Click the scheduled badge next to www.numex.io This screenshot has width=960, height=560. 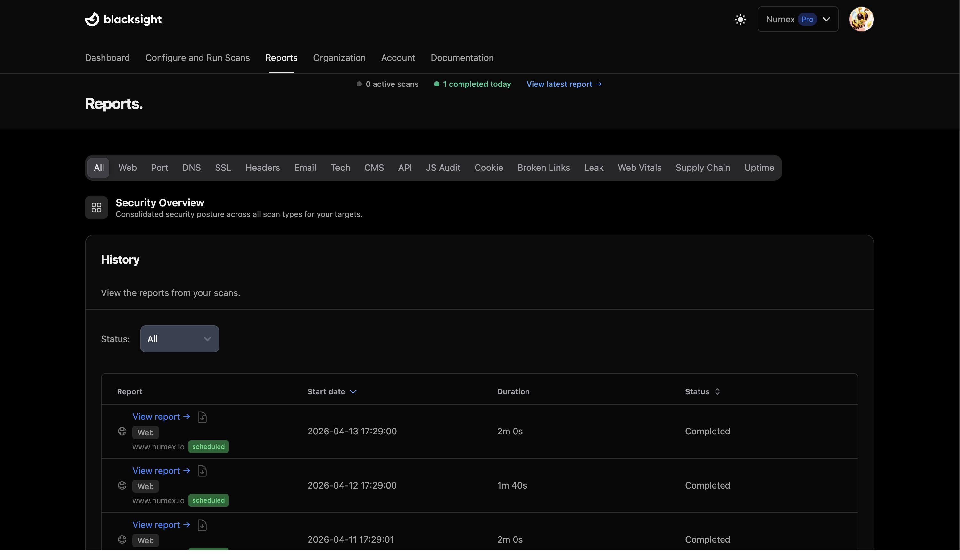208,446
